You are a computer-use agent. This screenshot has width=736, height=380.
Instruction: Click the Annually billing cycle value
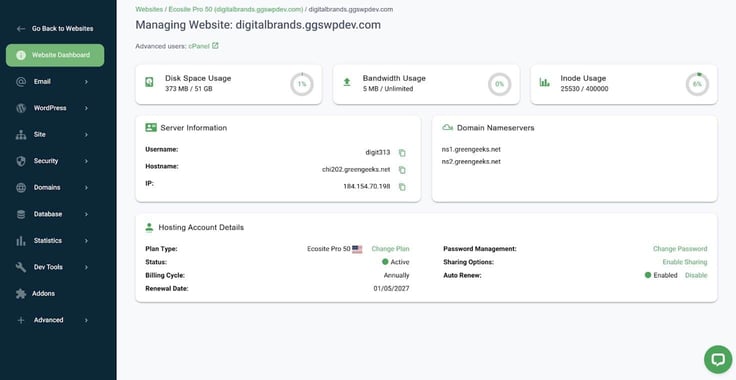tap(397, 275)
